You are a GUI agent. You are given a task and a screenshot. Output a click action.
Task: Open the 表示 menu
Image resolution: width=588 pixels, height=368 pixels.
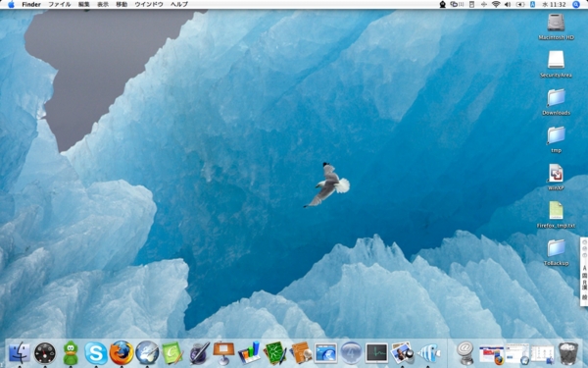click(103, 5)
